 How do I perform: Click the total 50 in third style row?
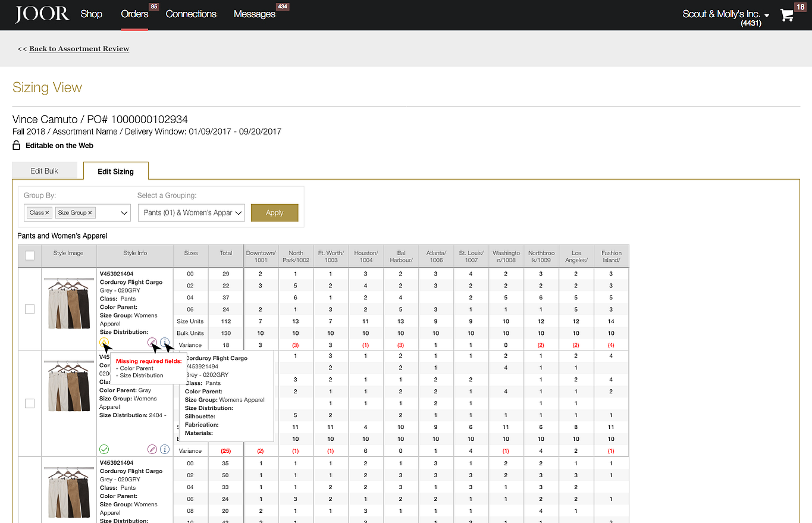pos(226,475)
